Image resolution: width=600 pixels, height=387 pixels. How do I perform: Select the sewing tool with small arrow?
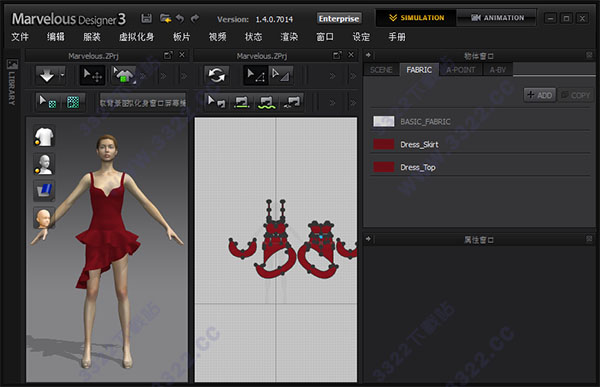pos(292,102)
